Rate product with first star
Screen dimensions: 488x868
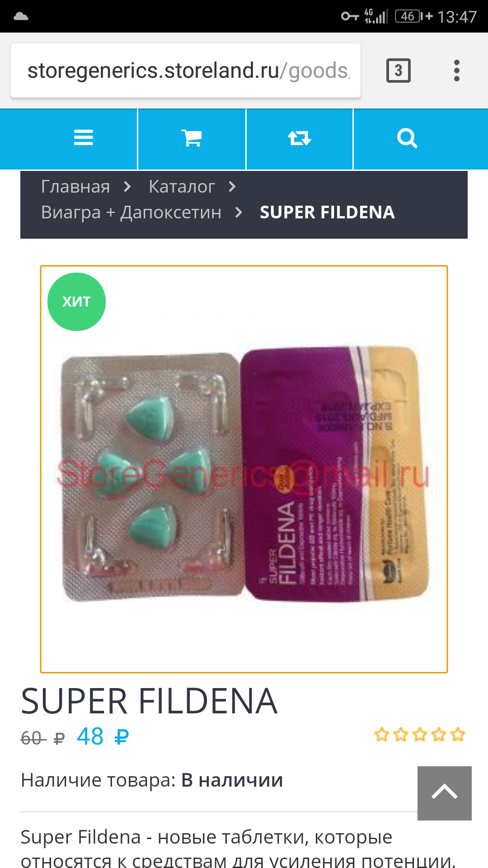point(382,734)
